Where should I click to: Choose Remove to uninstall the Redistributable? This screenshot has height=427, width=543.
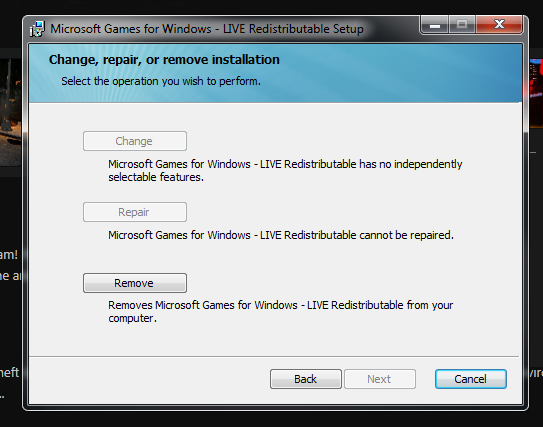[135, 283]
